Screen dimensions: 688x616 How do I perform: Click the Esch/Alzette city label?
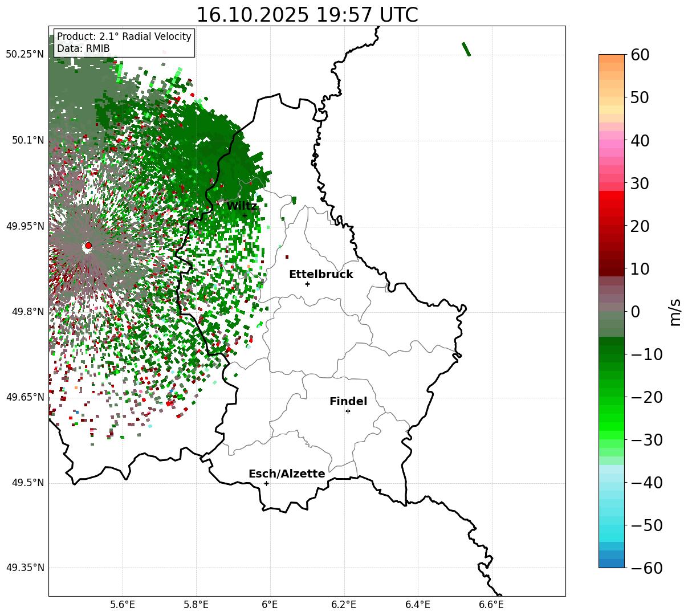point(287,474)
